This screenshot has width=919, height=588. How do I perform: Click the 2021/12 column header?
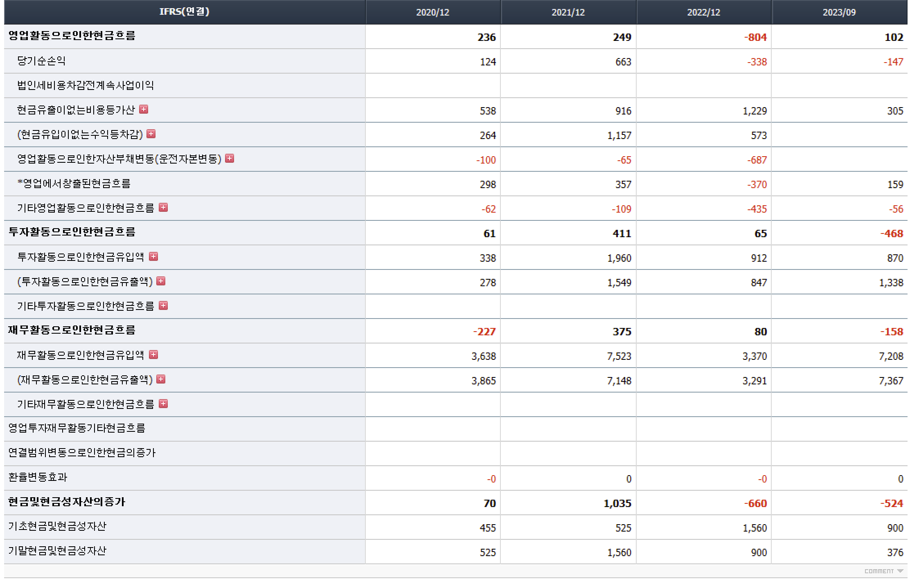click(568, 12)
